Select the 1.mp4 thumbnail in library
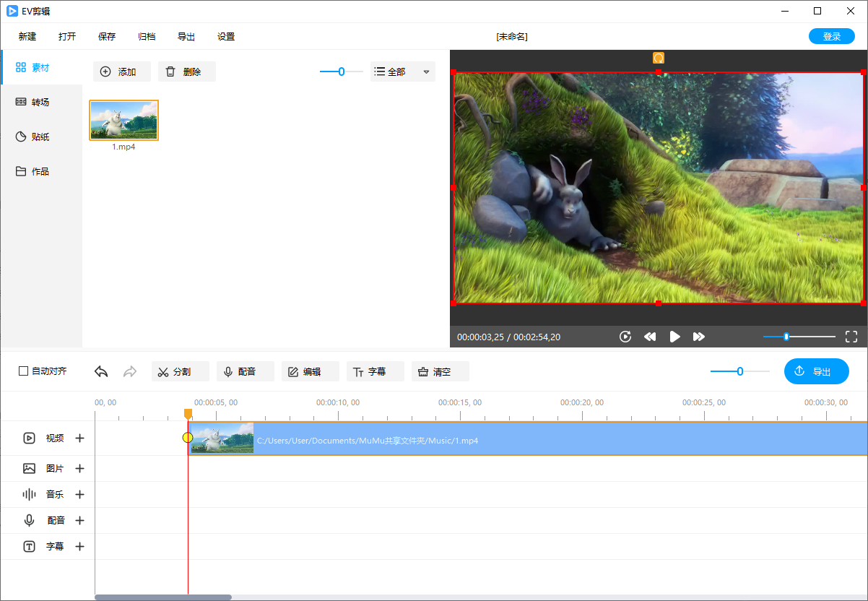Viewport: 868px width, 601px height. coord(124,120)
